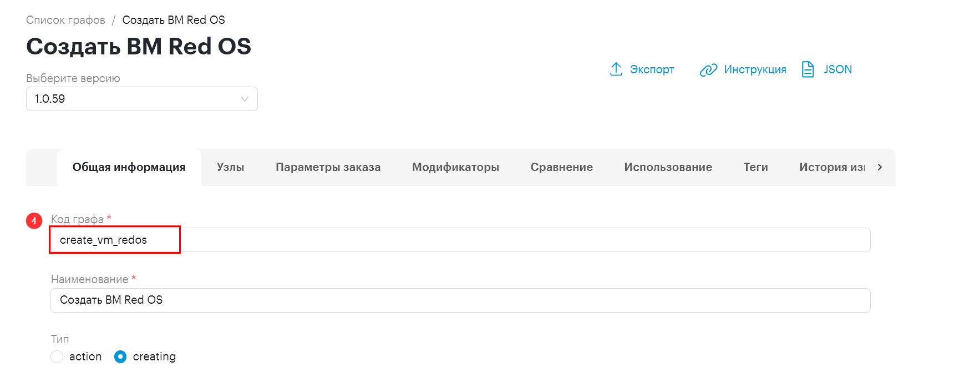Viewport: 980px width, 377px height.
Task: Click the Выберите версию label
Action: pos(73,78)
